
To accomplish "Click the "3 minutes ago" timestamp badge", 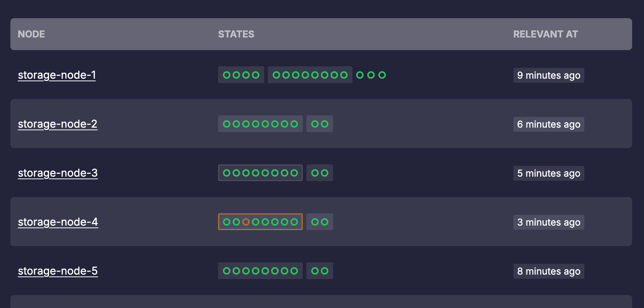I will [x=549, y=222].
